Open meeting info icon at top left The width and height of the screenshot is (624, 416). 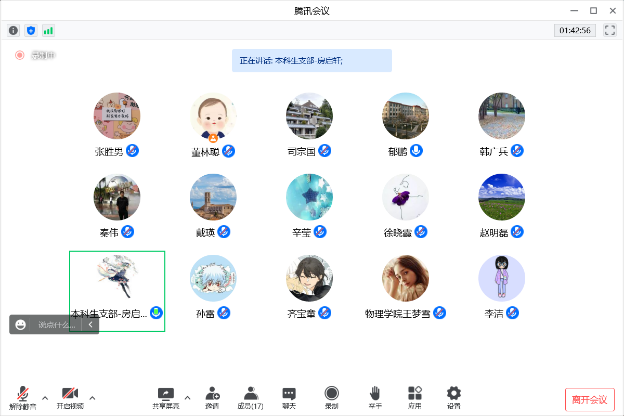[x=13, y=30]
